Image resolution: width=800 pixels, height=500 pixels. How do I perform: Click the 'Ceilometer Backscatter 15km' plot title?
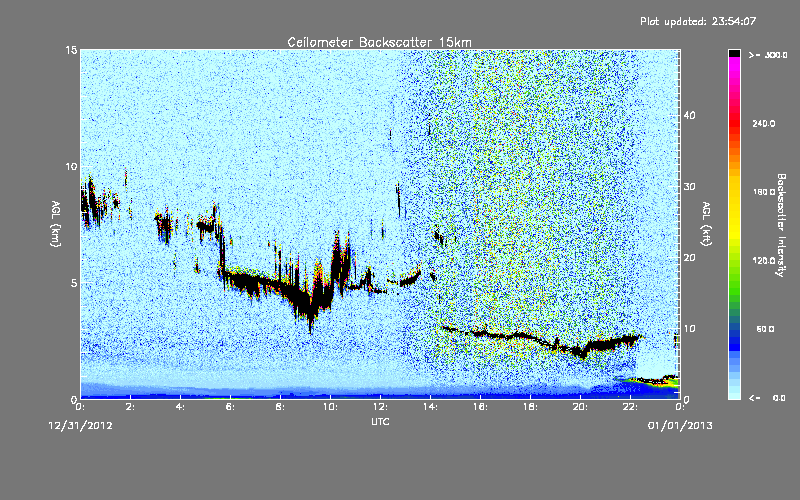[379, 42]
